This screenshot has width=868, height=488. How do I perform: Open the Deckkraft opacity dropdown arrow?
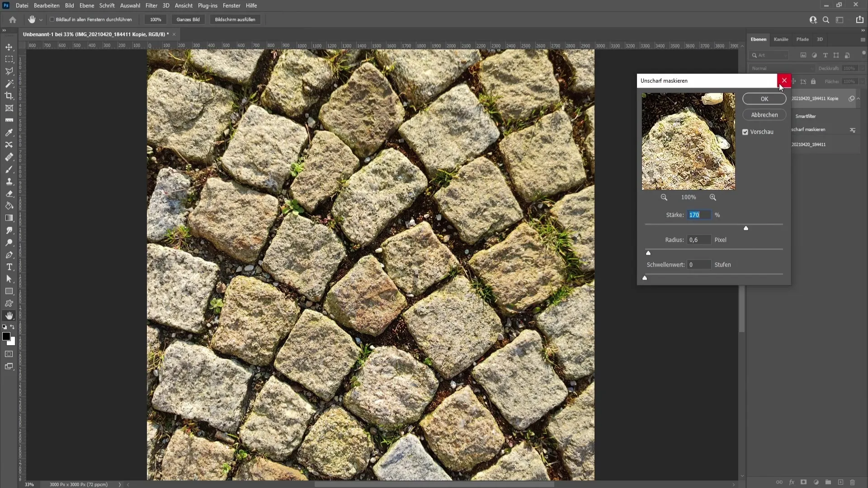point(862,69)
